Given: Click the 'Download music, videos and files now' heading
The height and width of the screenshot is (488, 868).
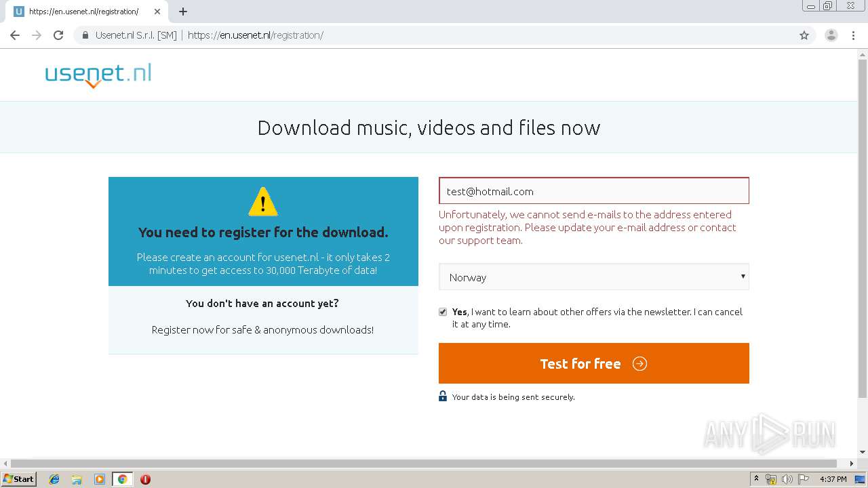Looking at the screenshot, I should click(429, 127).
